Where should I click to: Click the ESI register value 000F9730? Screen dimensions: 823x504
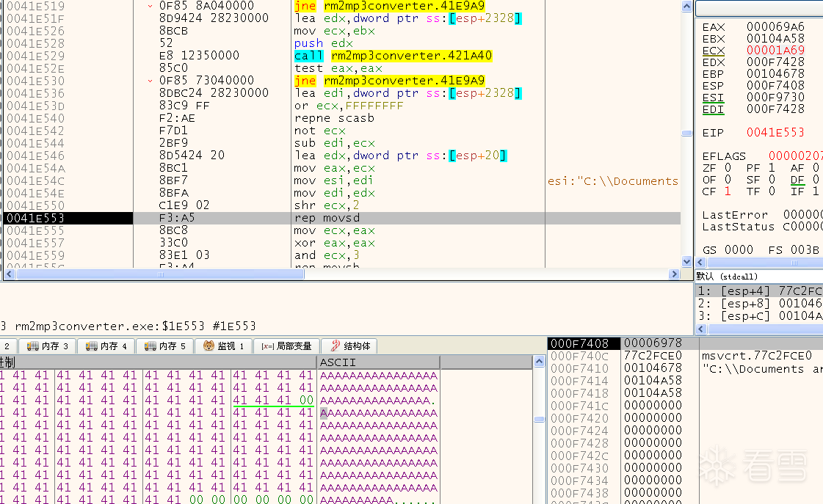click(775, 98)
